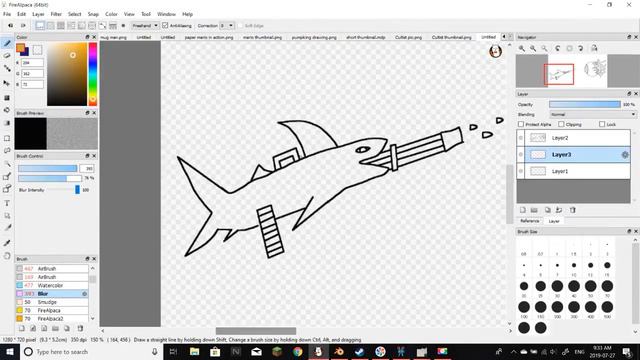This screenshot has height=360, width=640.
Task: Enable the Clipping checkbox
Action: 561,124
